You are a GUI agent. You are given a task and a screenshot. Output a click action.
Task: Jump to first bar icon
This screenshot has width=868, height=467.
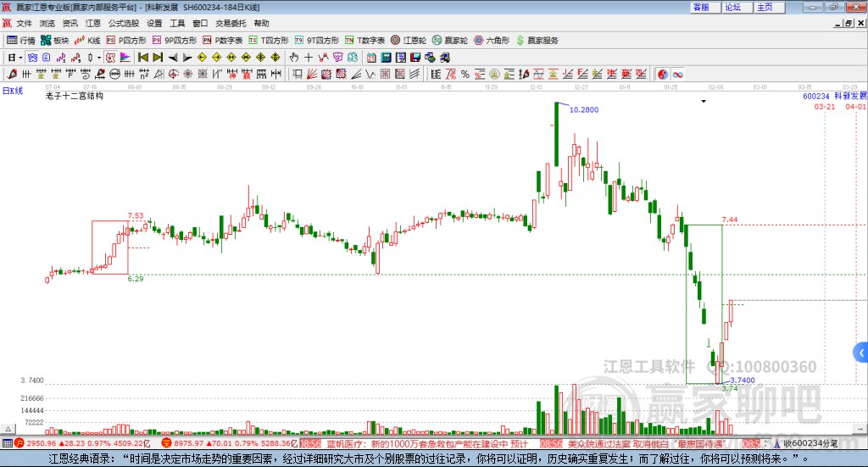[142, 58]
